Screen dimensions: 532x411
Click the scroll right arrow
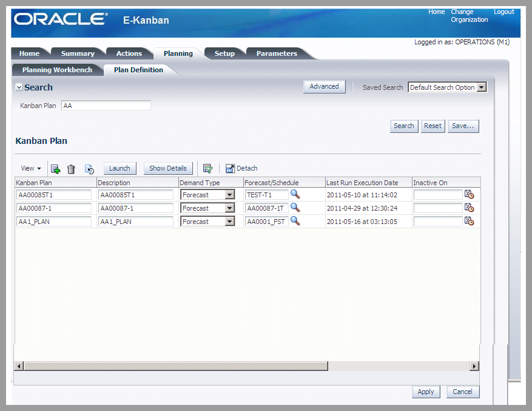(474, 366)
